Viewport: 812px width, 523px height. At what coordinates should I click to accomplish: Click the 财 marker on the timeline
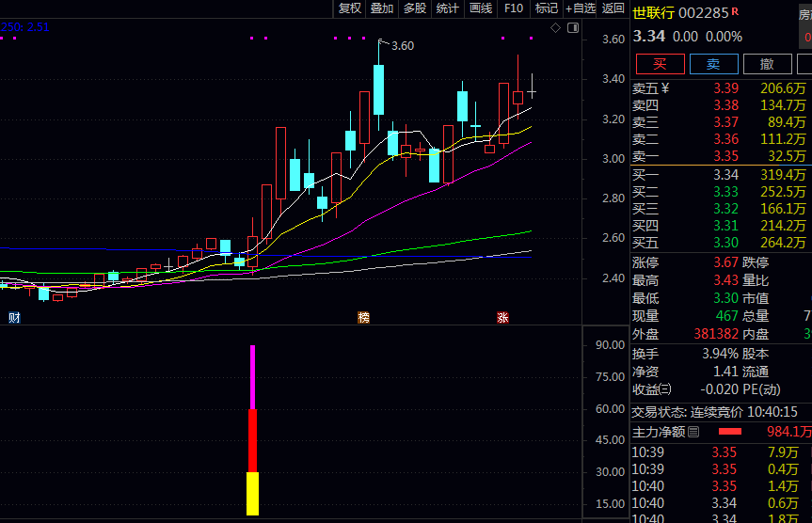(x=14, y=318)
